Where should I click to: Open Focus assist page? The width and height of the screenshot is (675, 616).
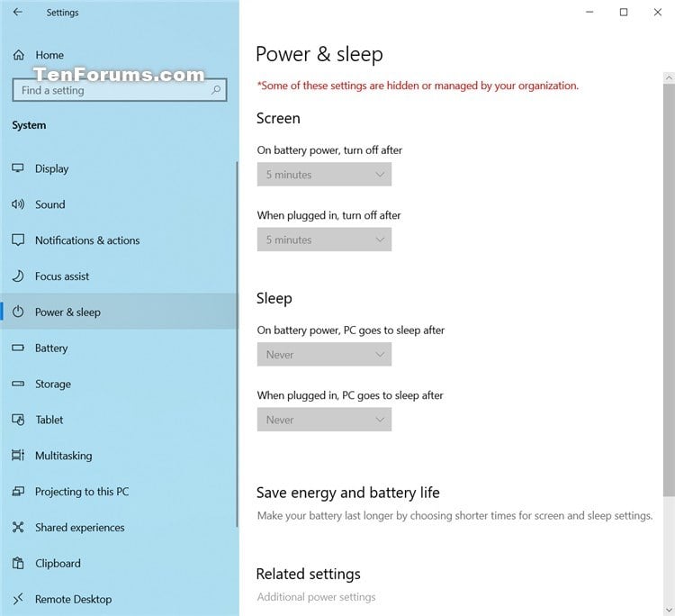pyautogui.click(x=119, y=276)
